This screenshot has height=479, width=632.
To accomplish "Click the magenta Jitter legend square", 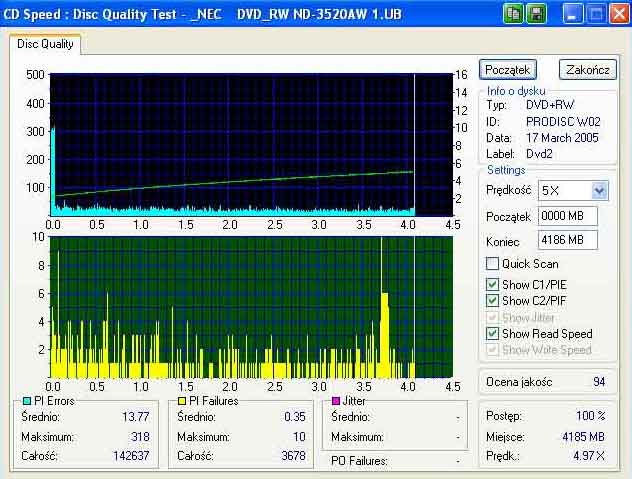I will pos(335,401).
